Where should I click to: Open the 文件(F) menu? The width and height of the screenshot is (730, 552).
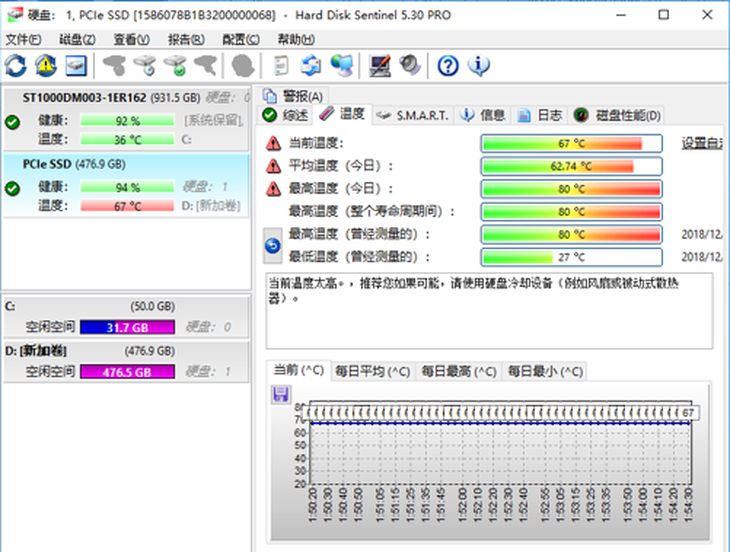[x=23, y=40]
